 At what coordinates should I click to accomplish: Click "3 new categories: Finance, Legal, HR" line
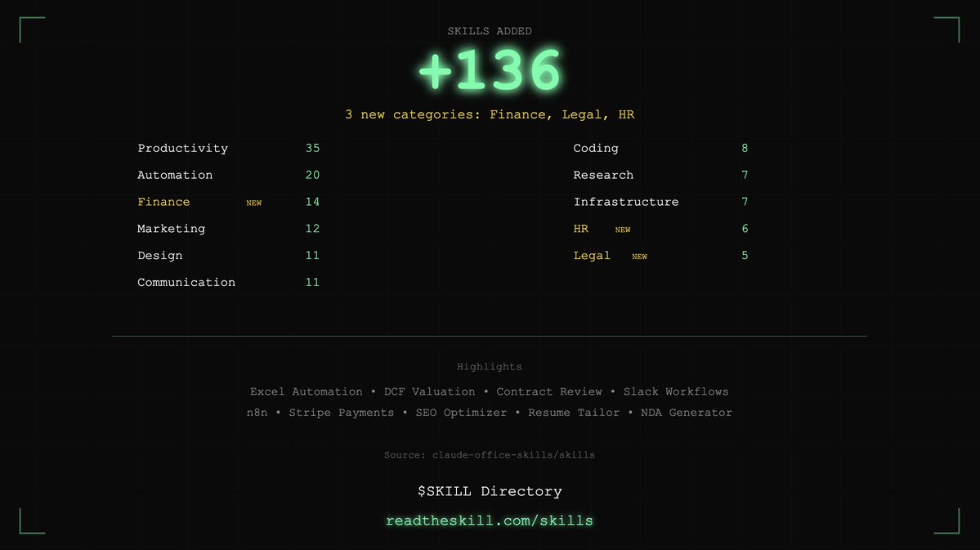[x=490, y=114]
